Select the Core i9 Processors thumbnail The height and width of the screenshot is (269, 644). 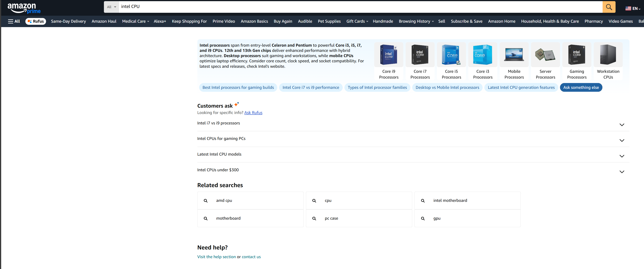coord(389,55)
